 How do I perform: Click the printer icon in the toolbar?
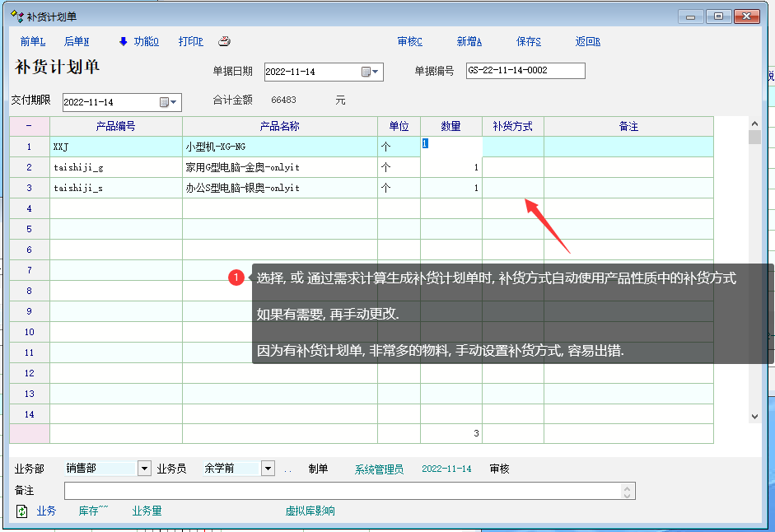coord(224,42)
